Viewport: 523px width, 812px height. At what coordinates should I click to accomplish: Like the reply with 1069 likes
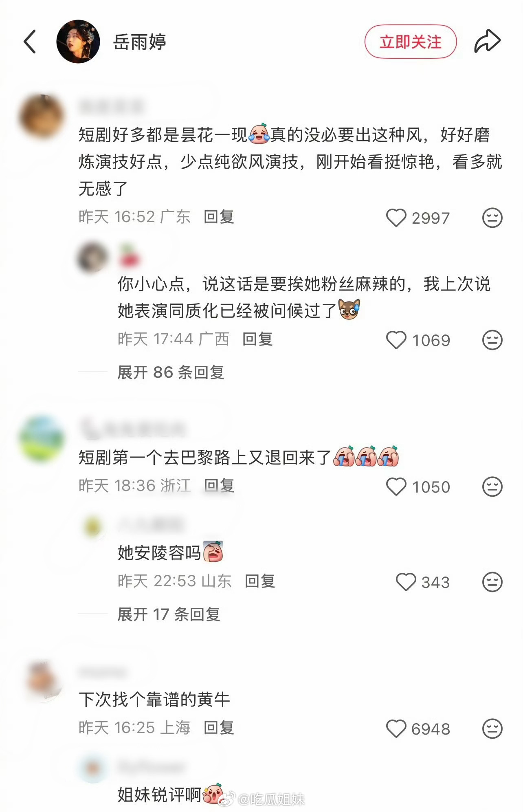pyautogui.click(x=396, y=340)
